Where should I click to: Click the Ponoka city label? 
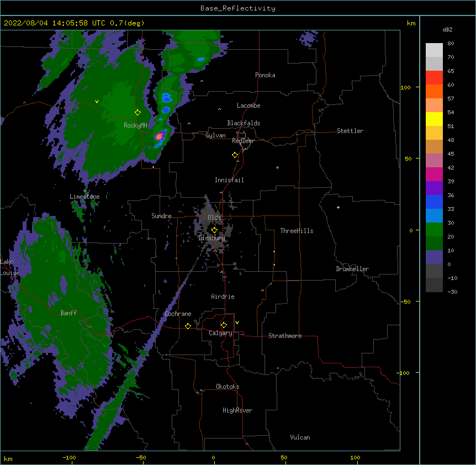click(265, 75)
